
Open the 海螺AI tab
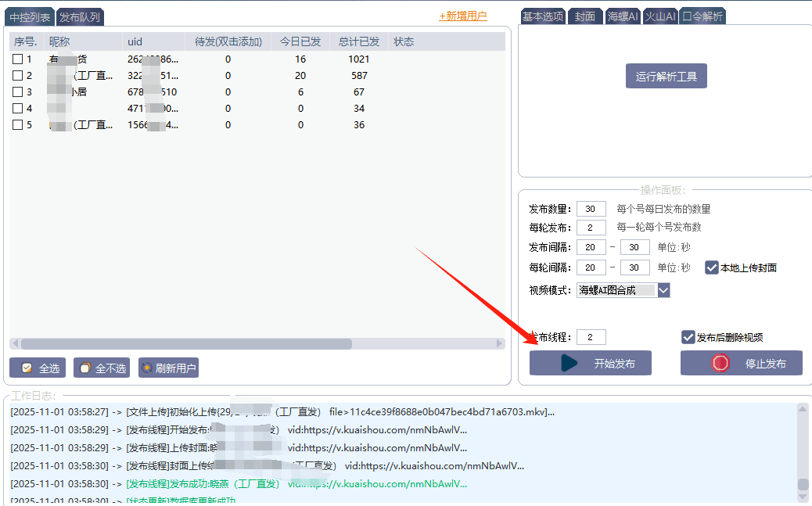point(623,16)
